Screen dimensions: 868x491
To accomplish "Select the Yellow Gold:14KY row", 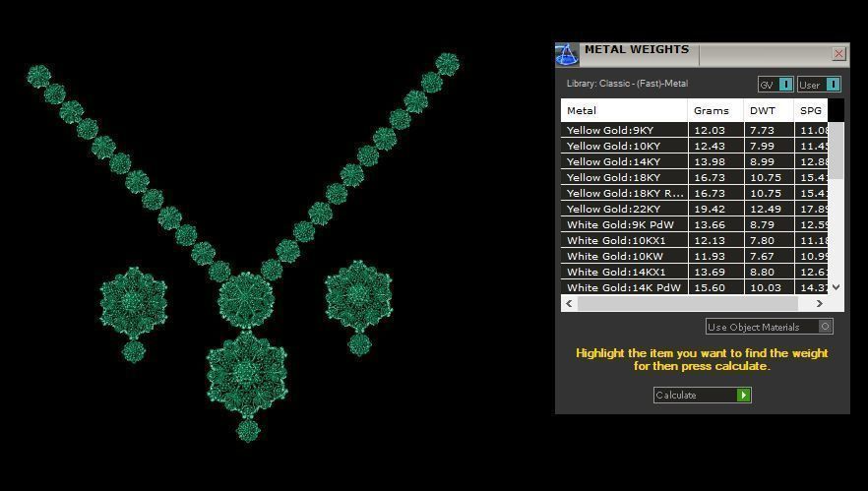I will [694, 161].
